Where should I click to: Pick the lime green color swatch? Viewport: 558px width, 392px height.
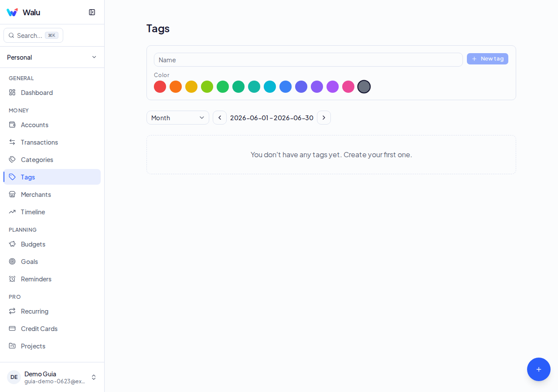pos(207,87)
